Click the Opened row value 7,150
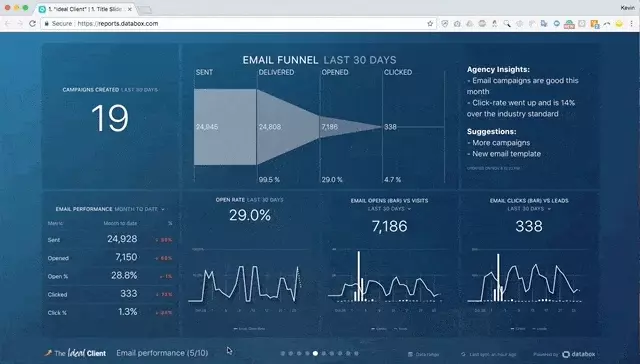Image resolution: width=640 pixels, height=364 pixels. [x=126, y=257]
